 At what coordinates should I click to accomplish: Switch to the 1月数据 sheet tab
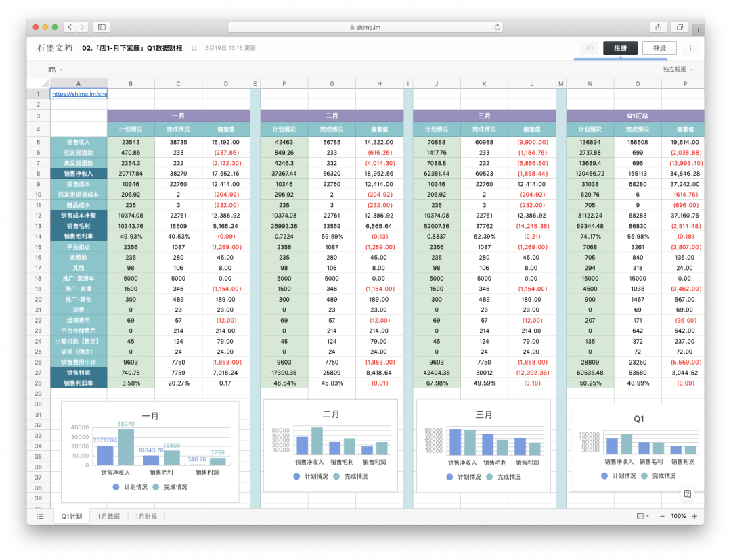108,516
